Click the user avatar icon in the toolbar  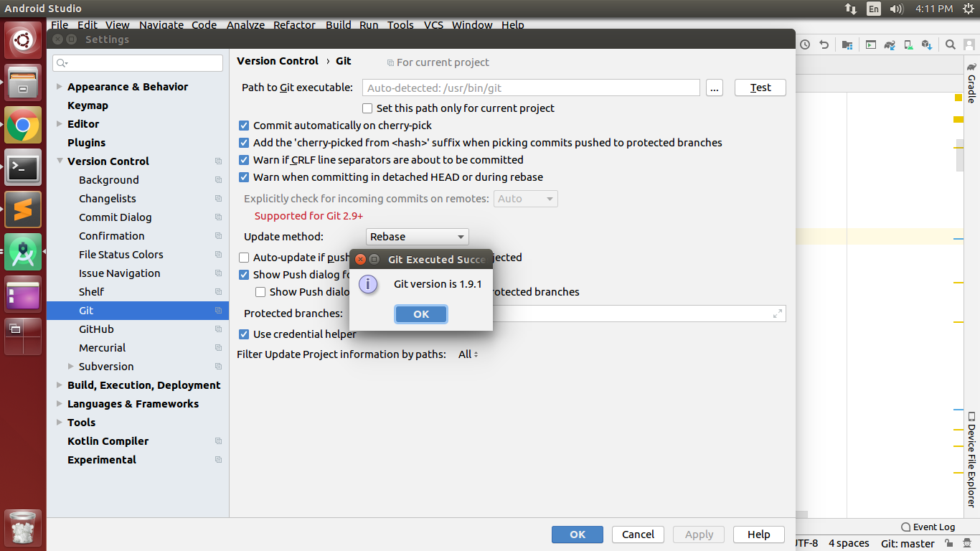pyautogui.click(x=969, y=44)
